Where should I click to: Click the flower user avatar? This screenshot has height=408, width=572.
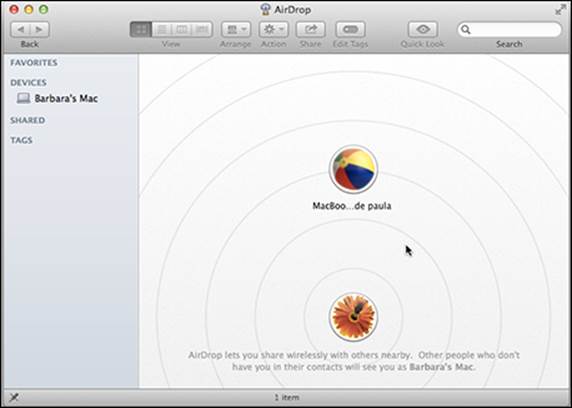pos(353,317)
